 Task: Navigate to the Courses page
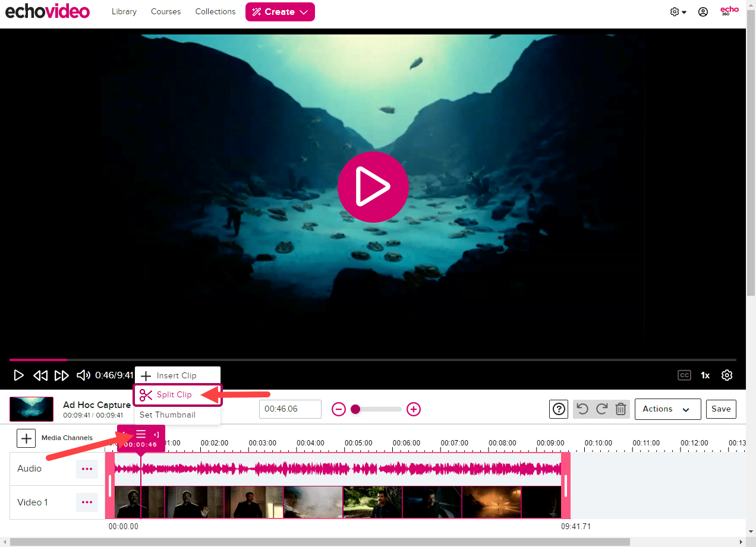(165, 11)
